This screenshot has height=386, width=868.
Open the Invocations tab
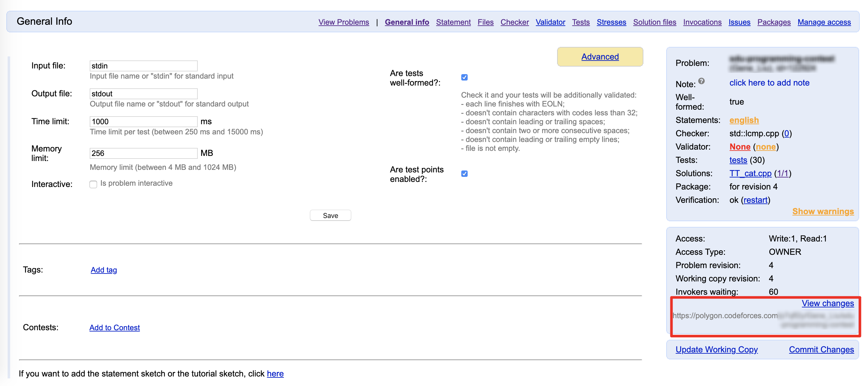pos(702,22)
